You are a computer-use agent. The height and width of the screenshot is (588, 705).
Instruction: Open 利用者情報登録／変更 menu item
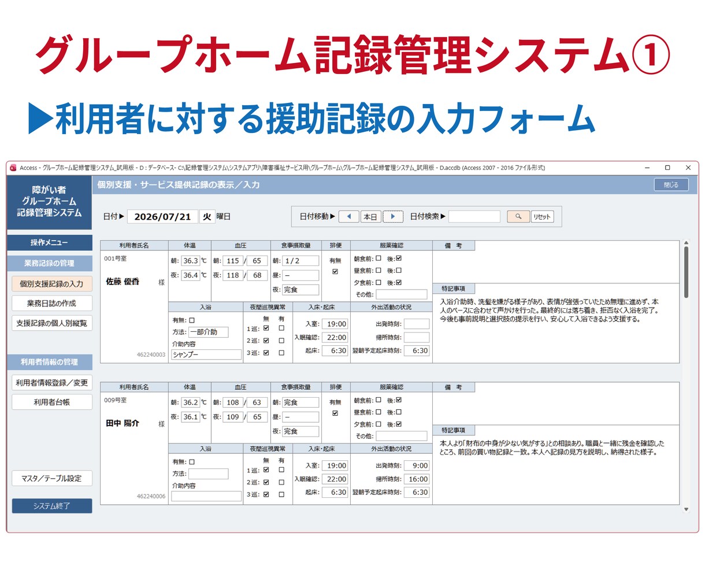[x=51, y=383]
